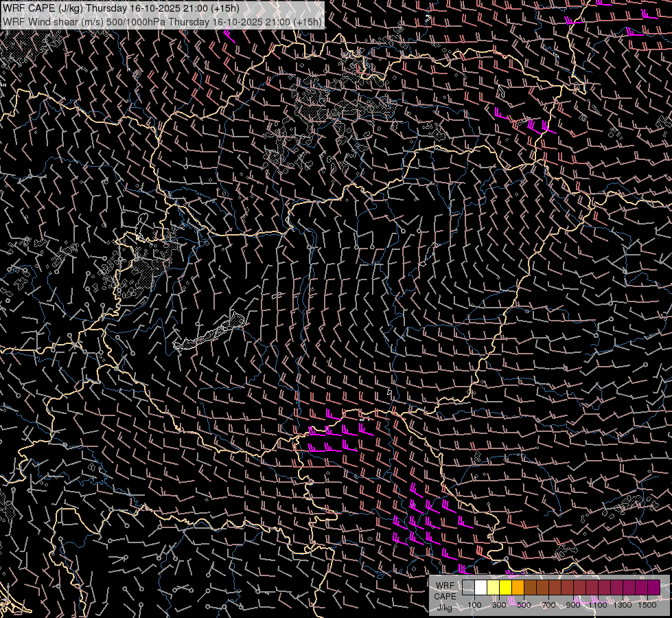
Task: Click the WRF CAPE title line
Action: (121, 8)
